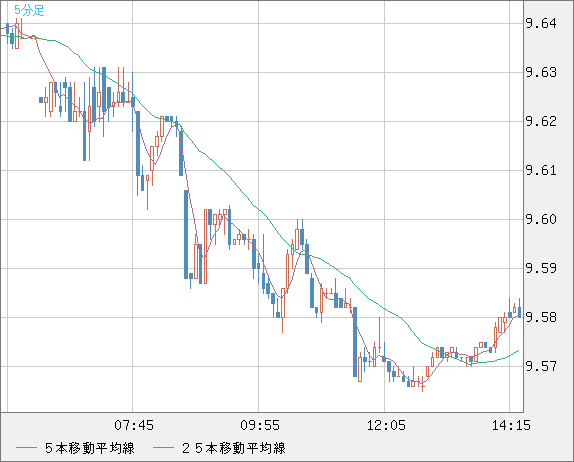This screenshot has width=574, height=462.
Task: Click the 07:45 time axis label
Action: [134, 425]
